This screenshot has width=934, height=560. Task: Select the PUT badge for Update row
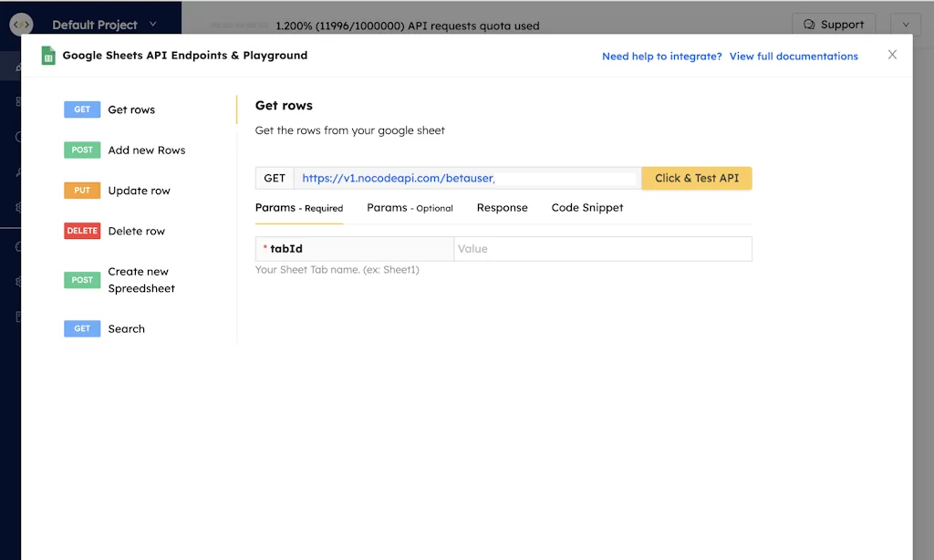82,190
